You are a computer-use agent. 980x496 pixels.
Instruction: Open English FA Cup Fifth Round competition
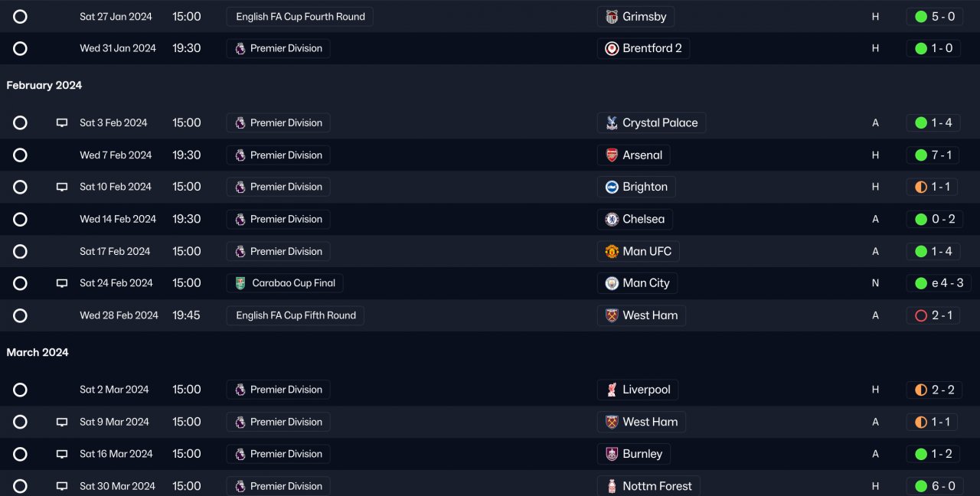click(296, 315)
